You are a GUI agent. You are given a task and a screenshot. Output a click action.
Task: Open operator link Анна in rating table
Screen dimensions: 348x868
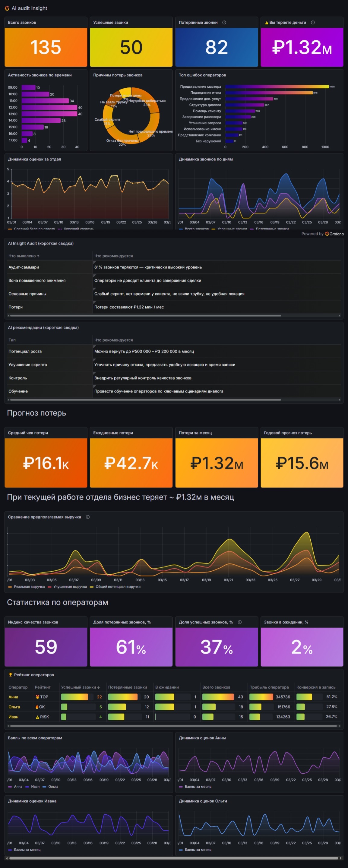(x=13, y=697)
